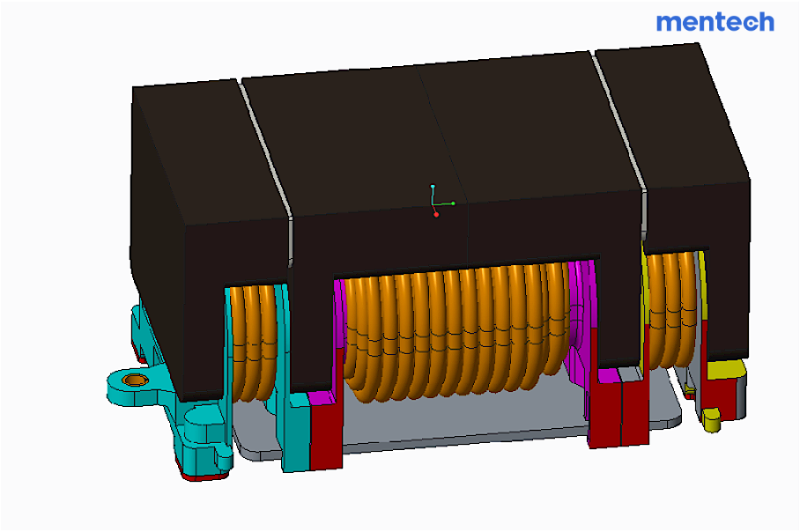The image size is (800, 532).
Task: Select the right red terminal blocks
Action: click(617, 410)
